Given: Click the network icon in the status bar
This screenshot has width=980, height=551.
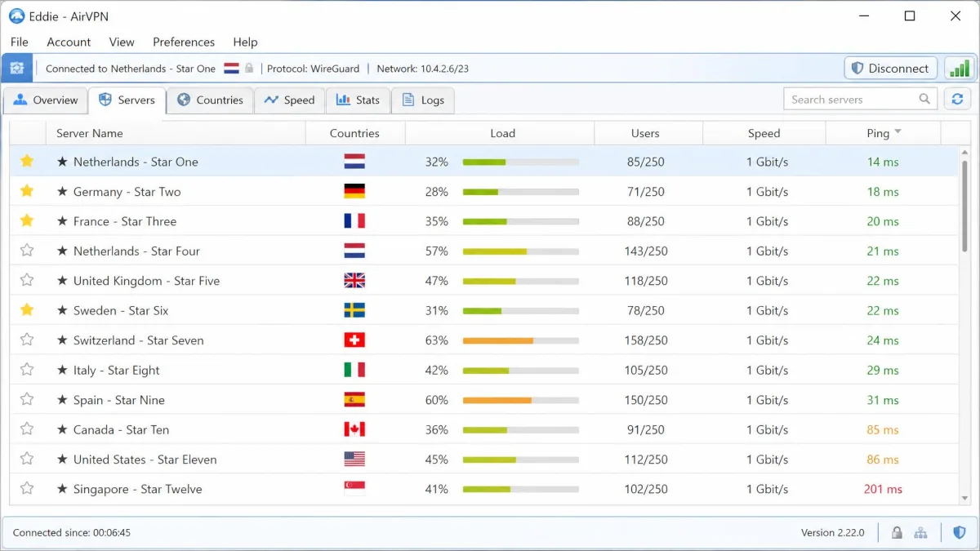Looking at the screenshot, I should click(920, 532).
